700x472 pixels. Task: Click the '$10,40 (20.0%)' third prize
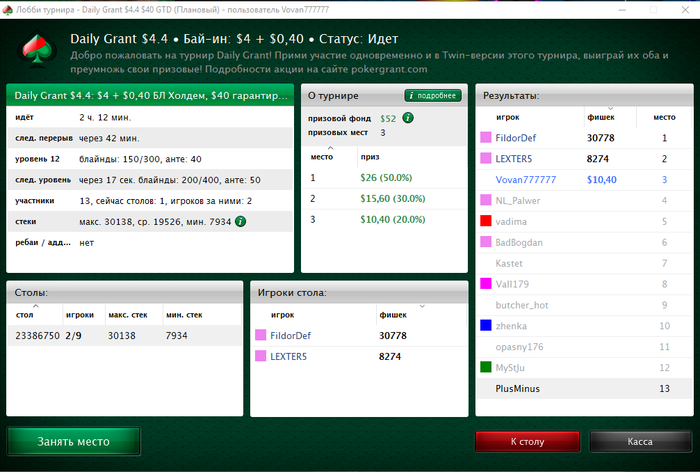[x=393, y=219]
